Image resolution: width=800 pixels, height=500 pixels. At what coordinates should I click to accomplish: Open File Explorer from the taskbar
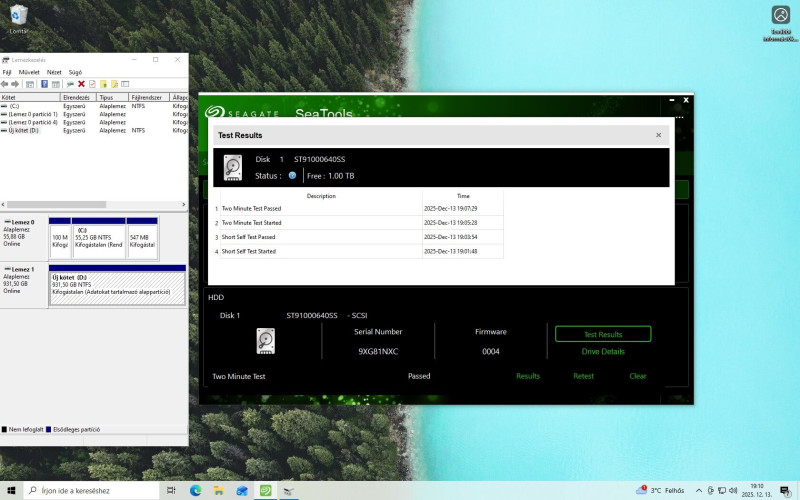coord(219,491)
